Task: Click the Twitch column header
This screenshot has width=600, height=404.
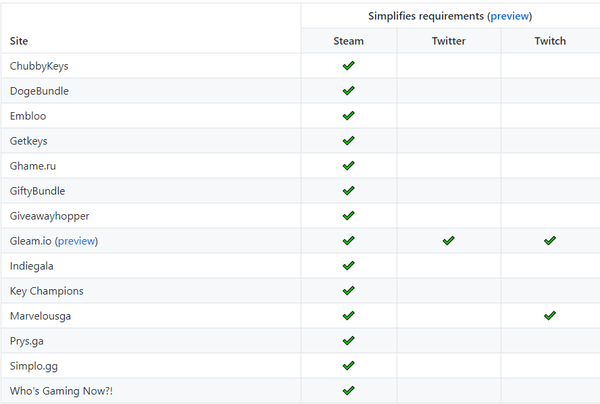Action: 550,41
